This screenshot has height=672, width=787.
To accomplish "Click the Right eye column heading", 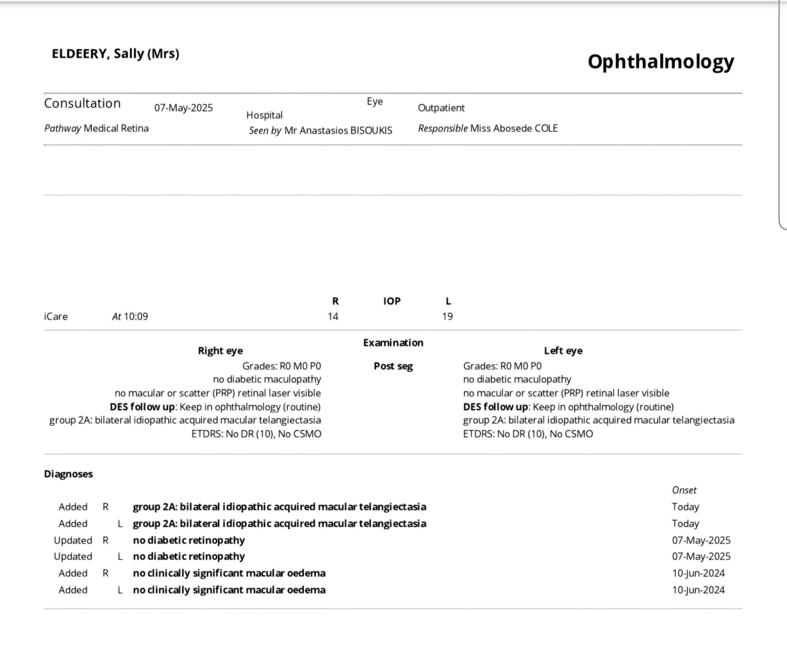I will [220, 351].
